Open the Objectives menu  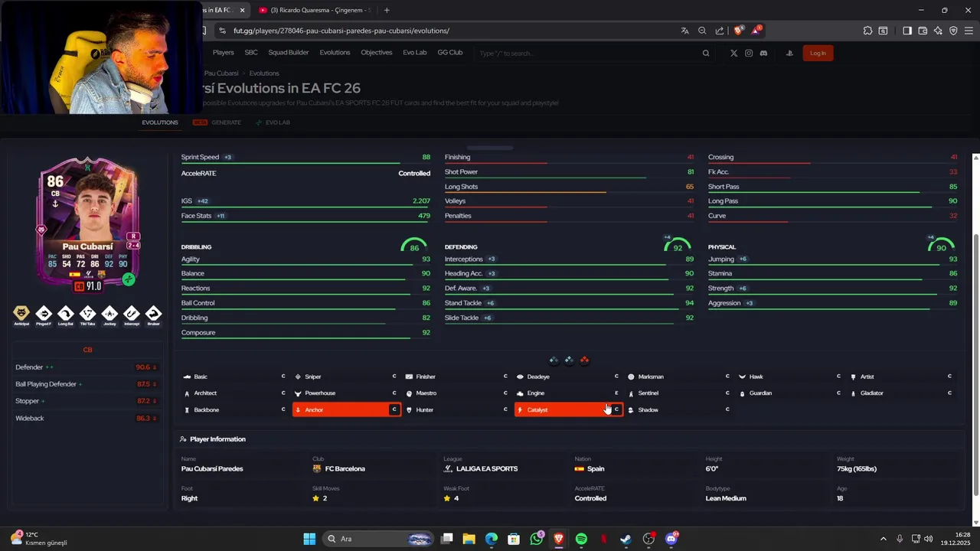pyautogui.click(x=377, y=53)
